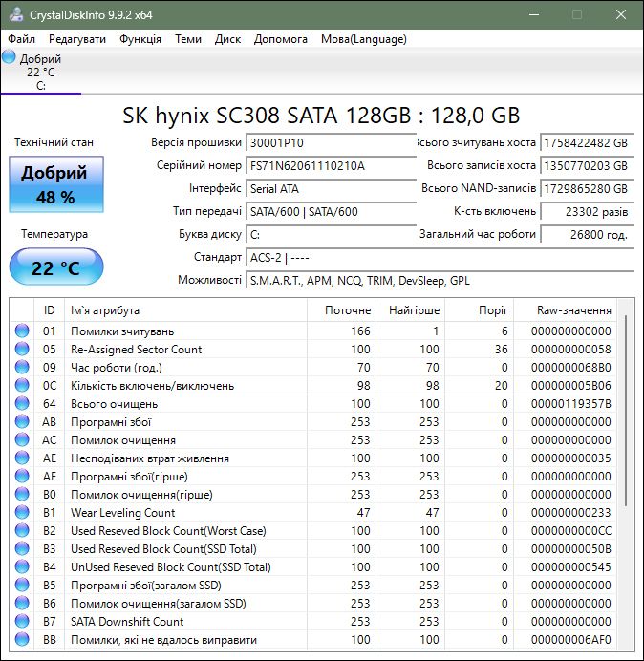Viewport: 644px width, 661px height.
Task: Click status orb for SATA Downshift Count row
Action: tap(22, 621)
